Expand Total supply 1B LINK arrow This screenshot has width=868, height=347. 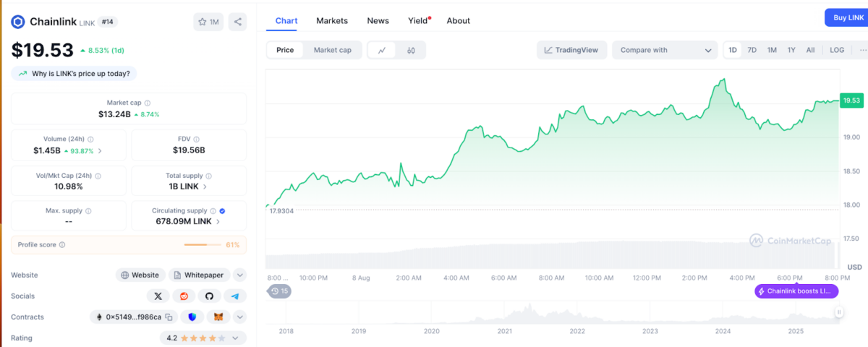[x=205, y=187]
